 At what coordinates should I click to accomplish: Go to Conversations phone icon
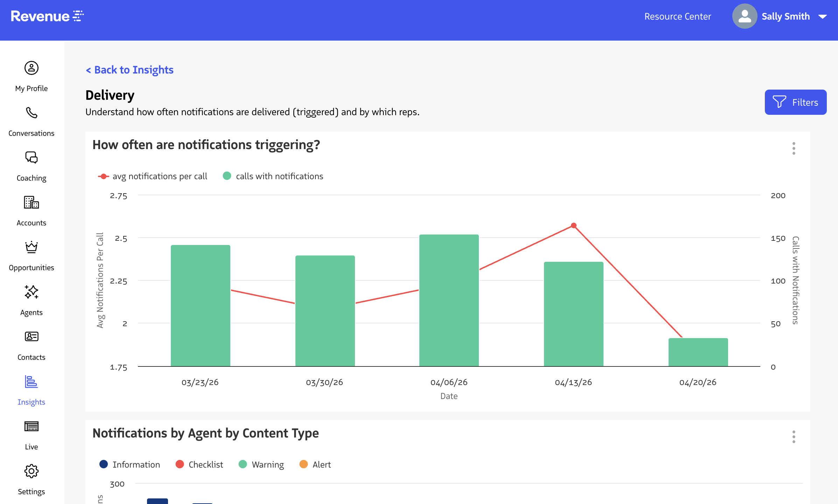(x=31, y=113)
